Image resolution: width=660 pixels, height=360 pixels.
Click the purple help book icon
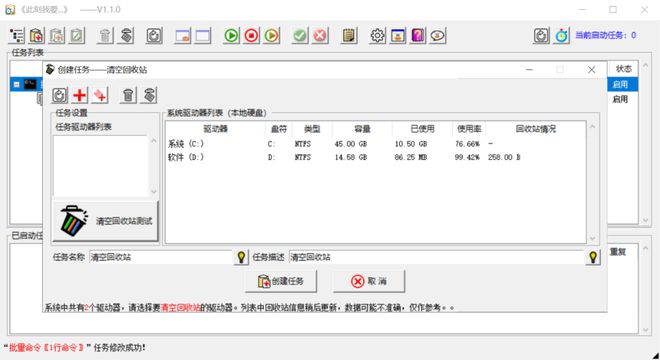point(418,36)
